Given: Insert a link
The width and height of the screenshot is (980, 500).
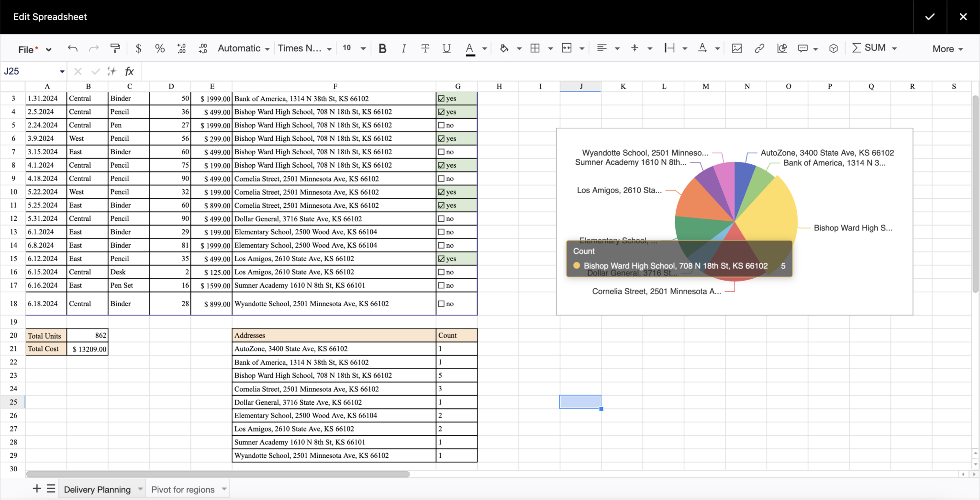Looking at the screenshot, I should pyautogui.click(x=759, y=48).
